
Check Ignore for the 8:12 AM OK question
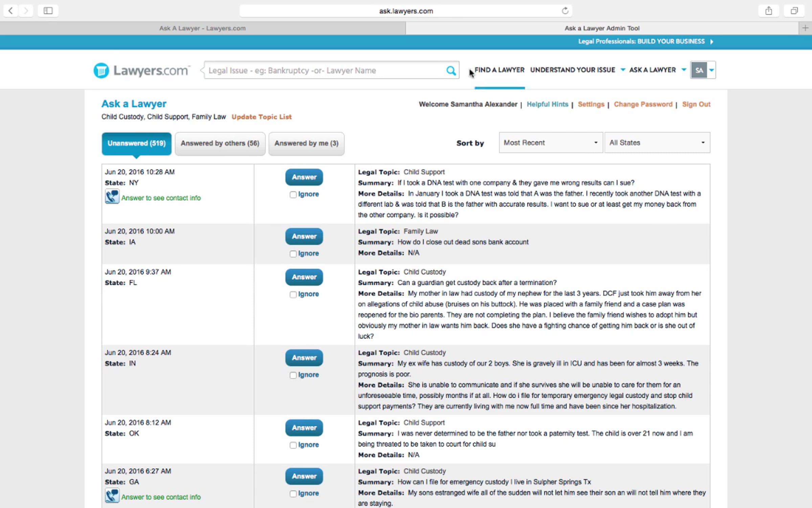(293, 445)
